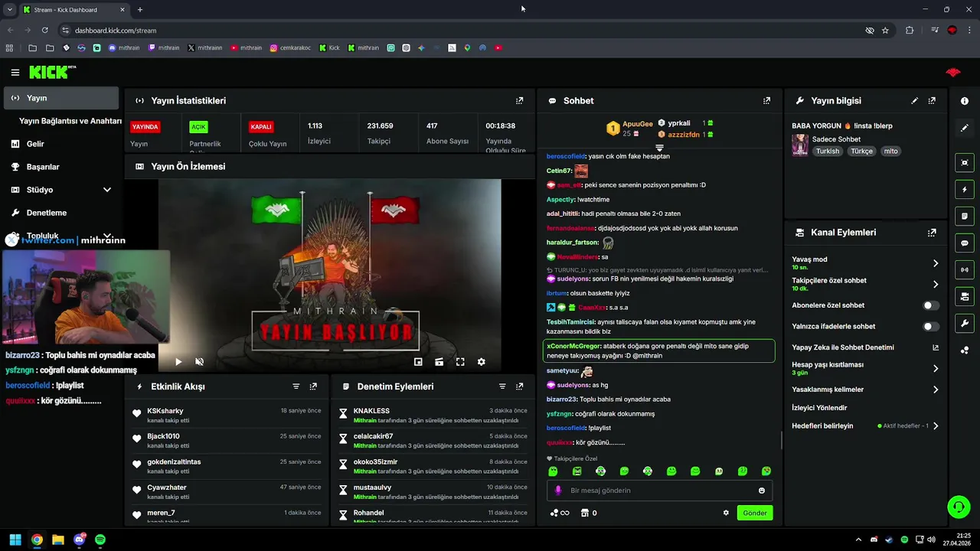The image size is (980, 551).
Task: Play the stream preview video
Action: tap(178, 362)
